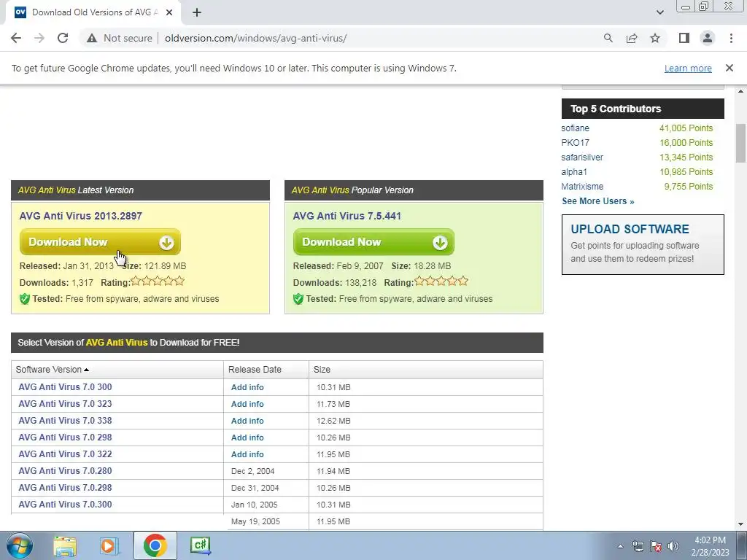Add info for AVG Anti Virus 7.0 300
The height and width of the screenshot is (560, 747).
point(247,388)
